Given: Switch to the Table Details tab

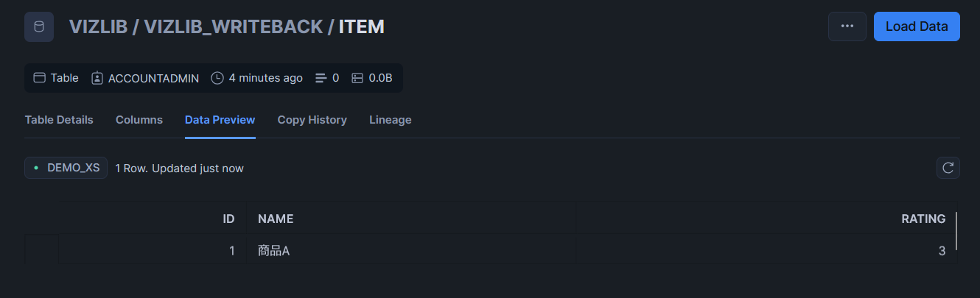Looking at the screenshot, I should pos(59,120).
